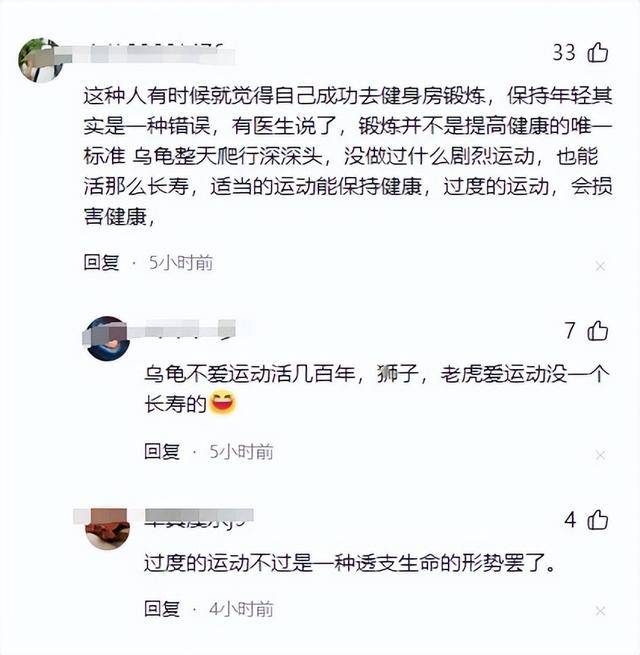Like the comment with 7 likes
This screenshot has width=640, height=655.
598,331
